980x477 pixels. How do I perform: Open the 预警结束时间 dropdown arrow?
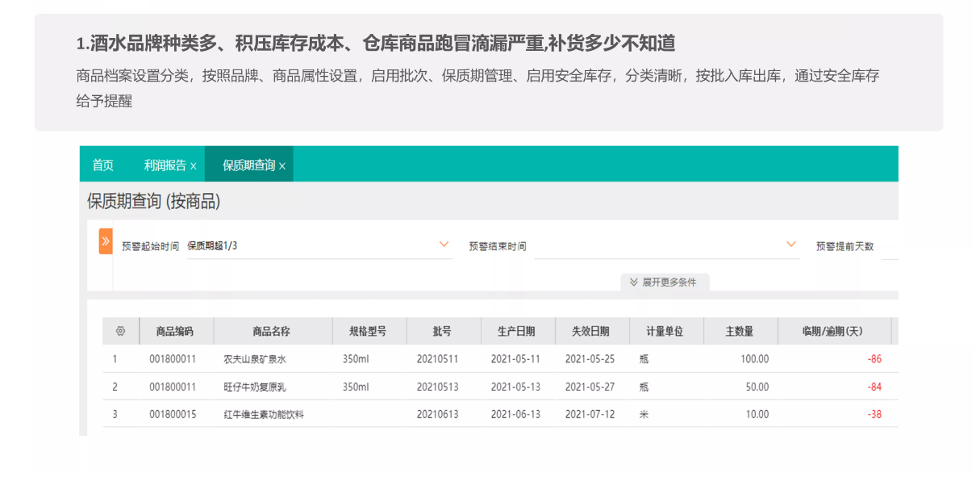791,245
